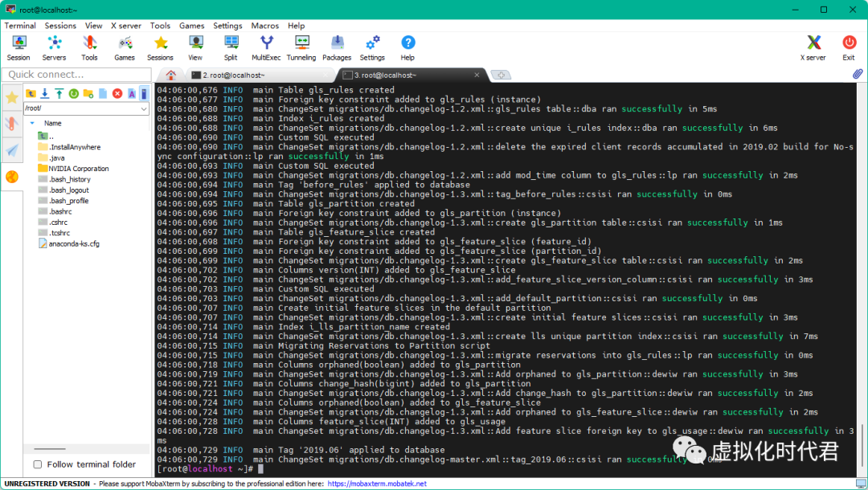
Task: Click the red delete icon in SFTP toolbar
Action: coord(117,94)
